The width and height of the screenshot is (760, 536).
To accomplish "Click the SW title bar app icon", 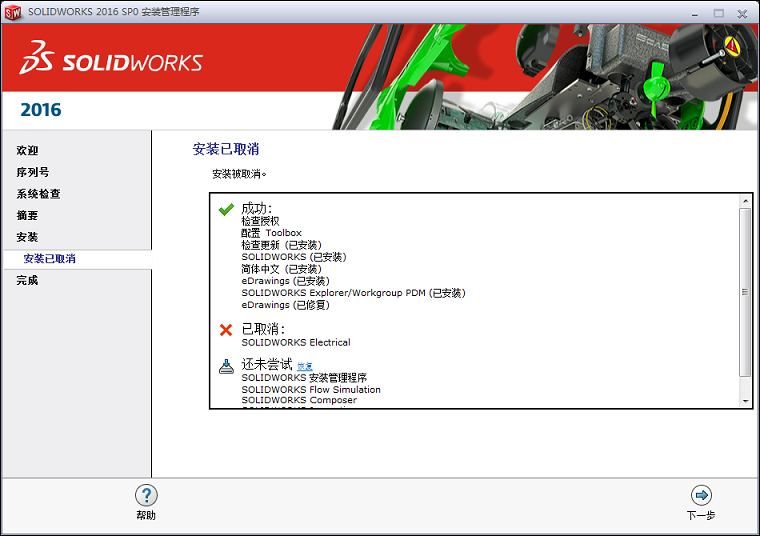I will click(x=13, y=12).
